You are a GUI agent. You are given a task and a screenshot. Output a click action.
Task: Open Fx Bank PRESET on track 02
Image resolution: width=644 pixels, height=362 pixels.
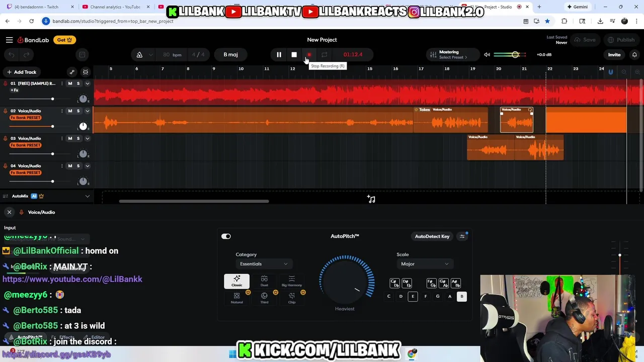pos(25,118)
